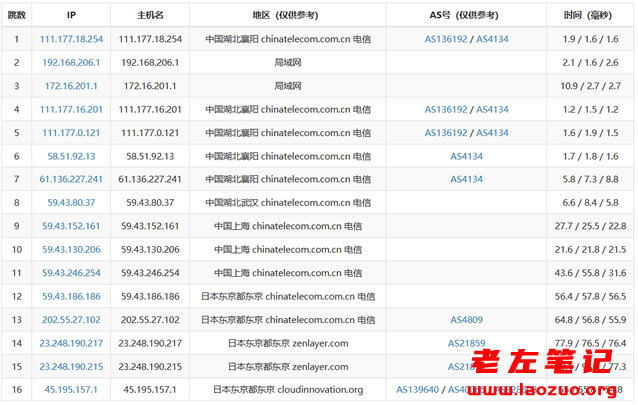638x405 pixels.
Task: Open the blue 59.43.152.161 IP link
Action: [x=71, y=226]
